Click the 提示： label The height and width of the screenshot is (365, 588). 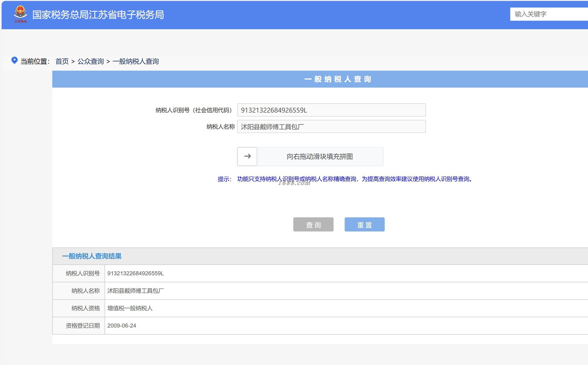point(224,179)
